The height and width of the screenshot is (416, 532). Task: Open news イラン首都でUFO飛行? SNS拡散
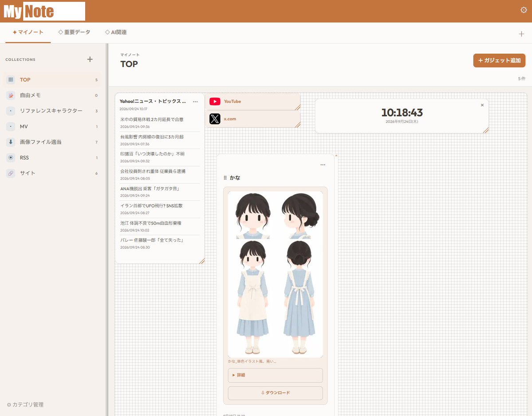(x=151, y=206)
